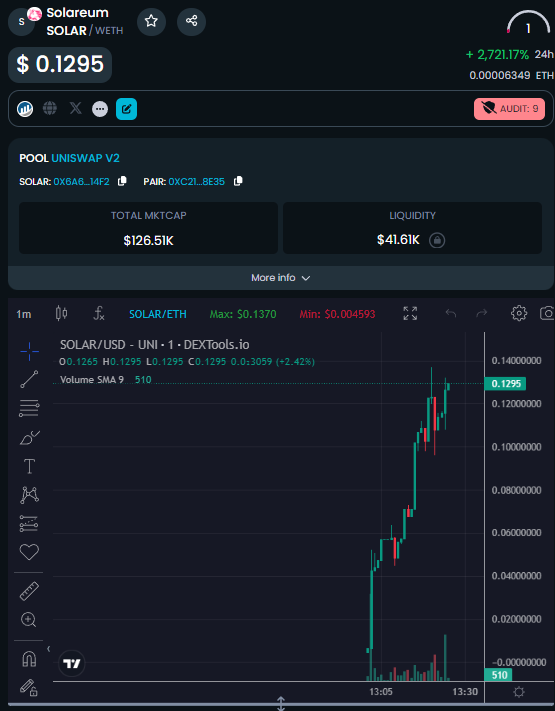Select the Fibonacci retracement tool
This screenshot has height=711, width=555.
tap(29, 408)
